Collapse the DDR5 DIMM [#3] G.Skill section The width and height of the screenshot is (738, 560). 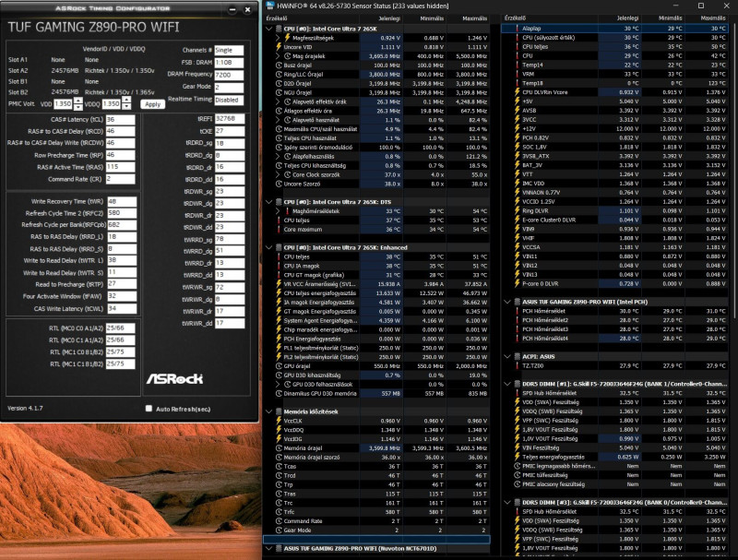point(507,503)
